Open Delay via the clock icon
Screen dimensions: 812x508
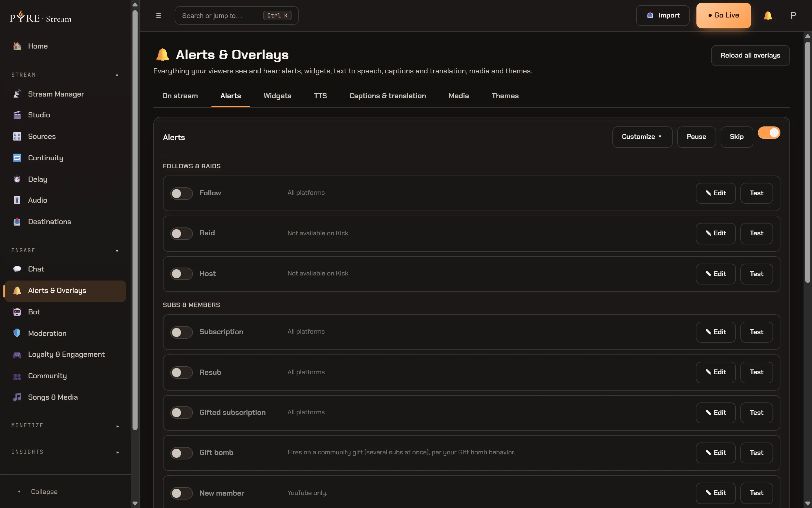click(x=17, y=179)
